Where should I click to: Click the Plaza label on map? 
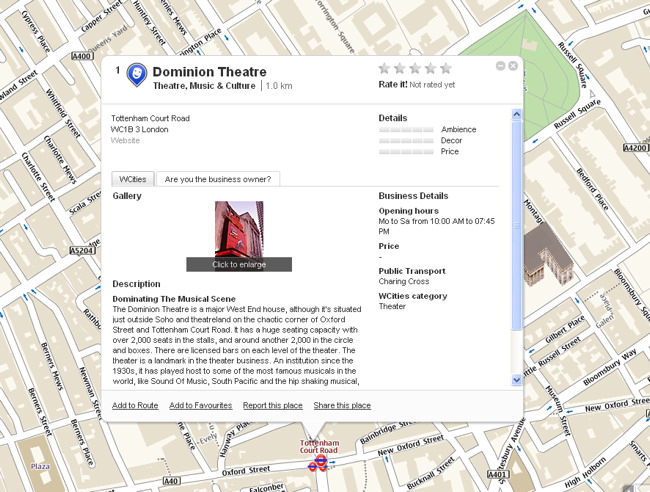point(40,466)
